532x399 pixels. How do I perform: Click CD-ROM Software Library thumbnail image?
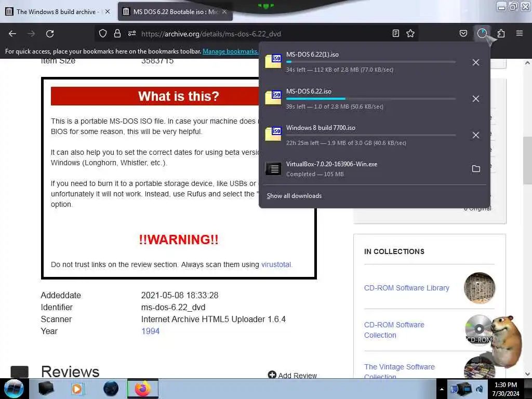pyautogui.click(x=479, y=288)
